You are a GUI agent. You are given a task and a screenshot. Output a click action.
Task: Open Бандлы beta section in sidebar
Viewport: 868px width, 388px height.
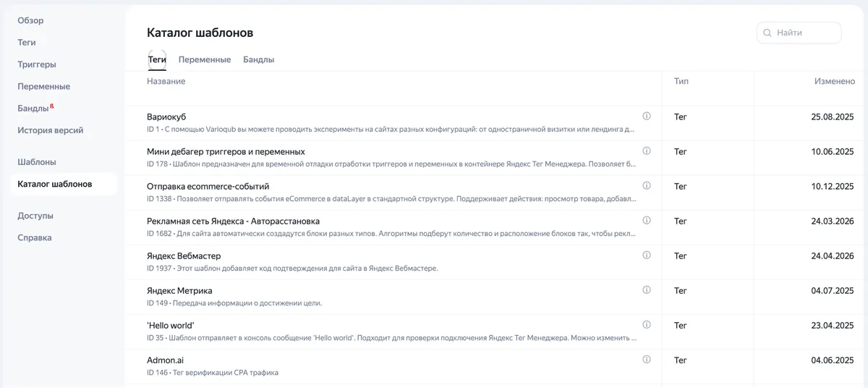35,108
